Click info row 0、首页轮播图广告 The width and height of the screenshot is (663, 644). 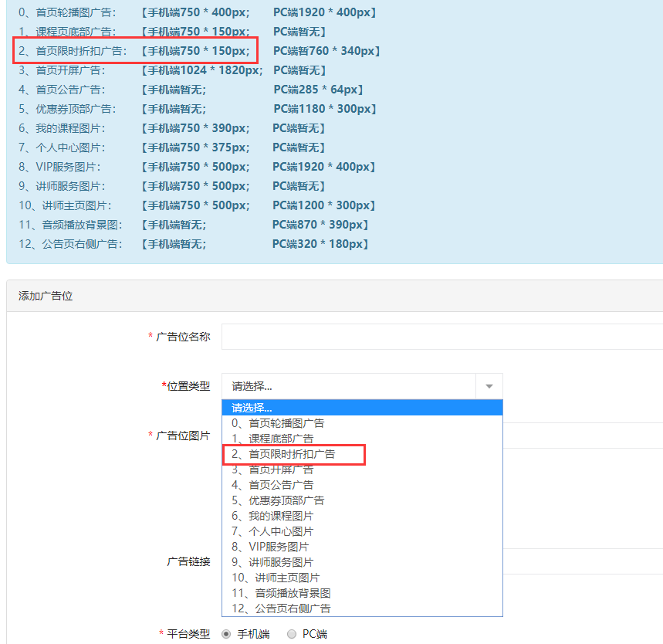pos(197,12)
